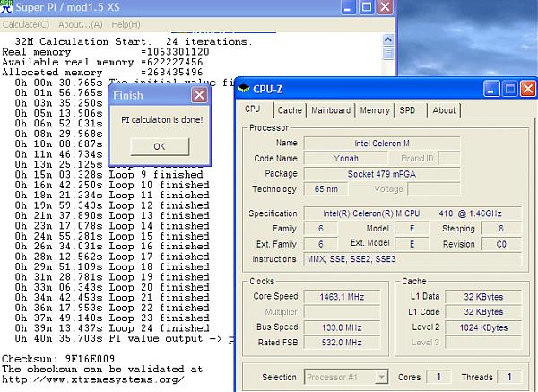The height and width of the screenshot is (392, 538).
Task: Click the Model value E in CPU-Z
Action: coord(412,229)
